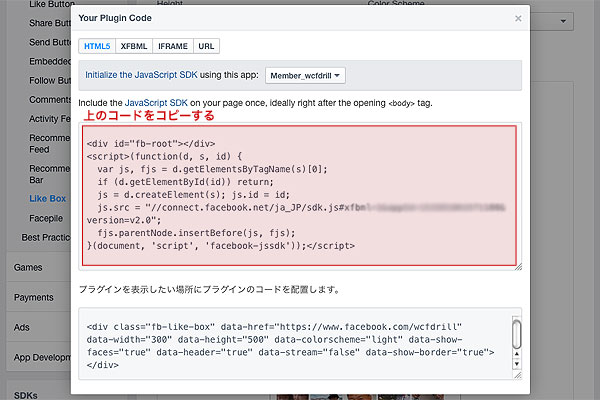Open the Member_wcfdrill app dropdown

click(305, 75)
